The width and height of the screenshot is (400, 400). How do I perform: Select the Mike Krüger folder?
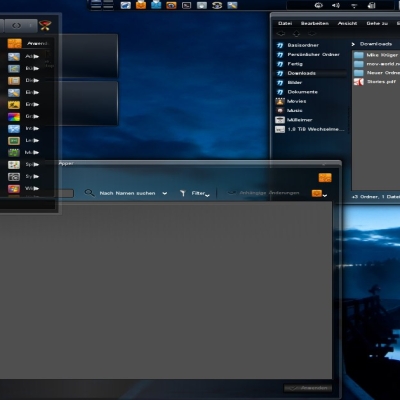[x=377, y=55]
